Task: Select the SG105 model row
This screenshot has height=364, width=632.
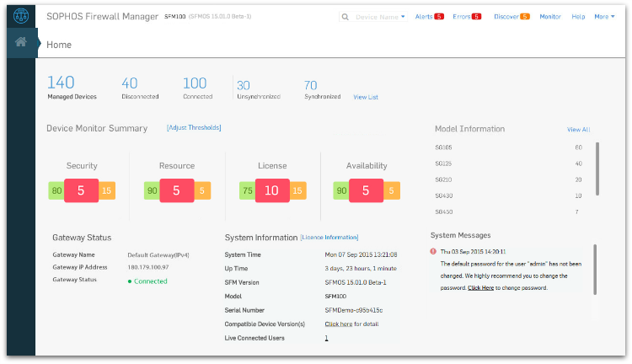Action: point(509,147)
